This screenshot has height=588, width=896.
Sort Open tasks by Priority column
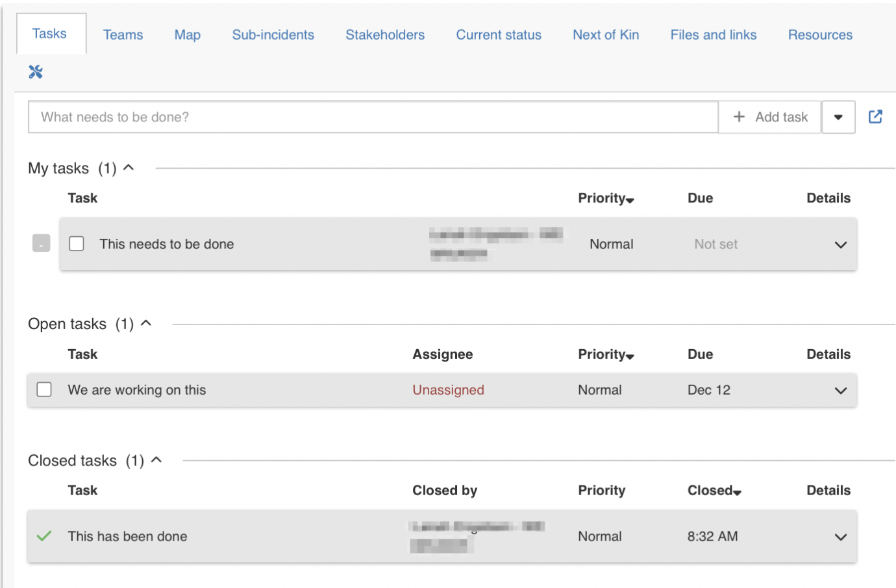pos(605,354)
